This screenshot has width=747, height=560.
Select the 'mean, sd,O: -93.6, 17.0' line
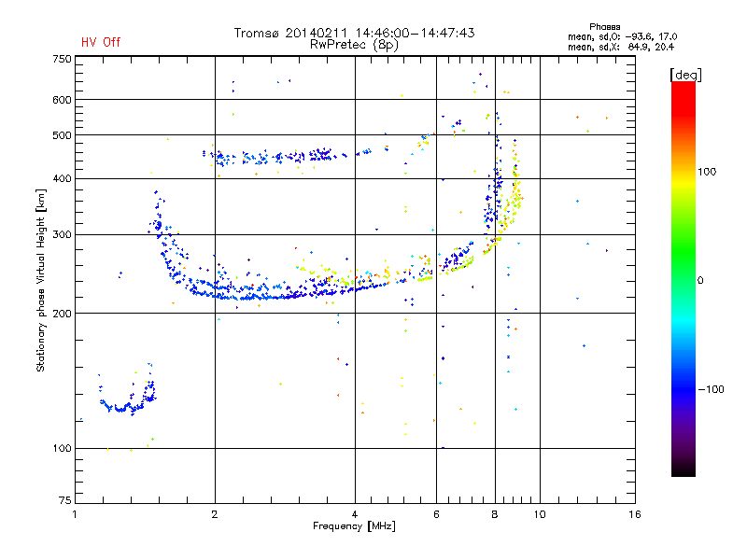[x=622, y=36]
